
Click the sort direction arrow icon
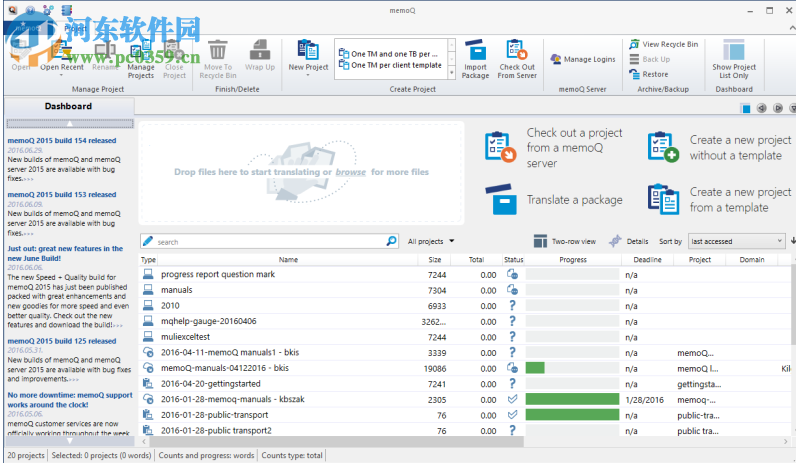793,241
